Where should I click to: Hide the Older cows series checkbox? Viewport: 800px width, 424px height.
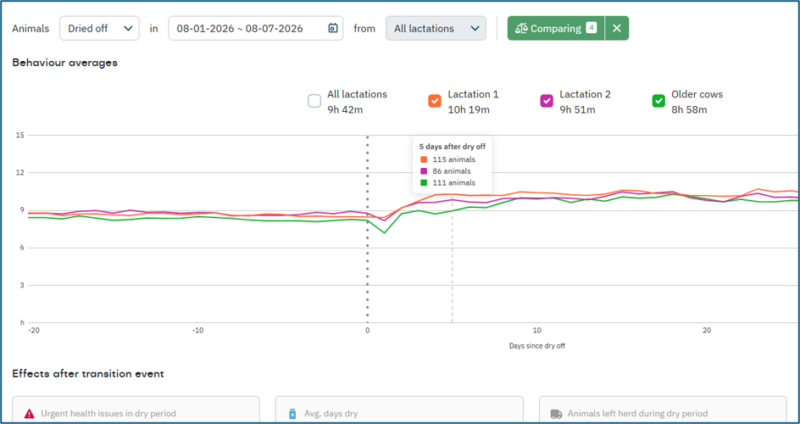658,101
